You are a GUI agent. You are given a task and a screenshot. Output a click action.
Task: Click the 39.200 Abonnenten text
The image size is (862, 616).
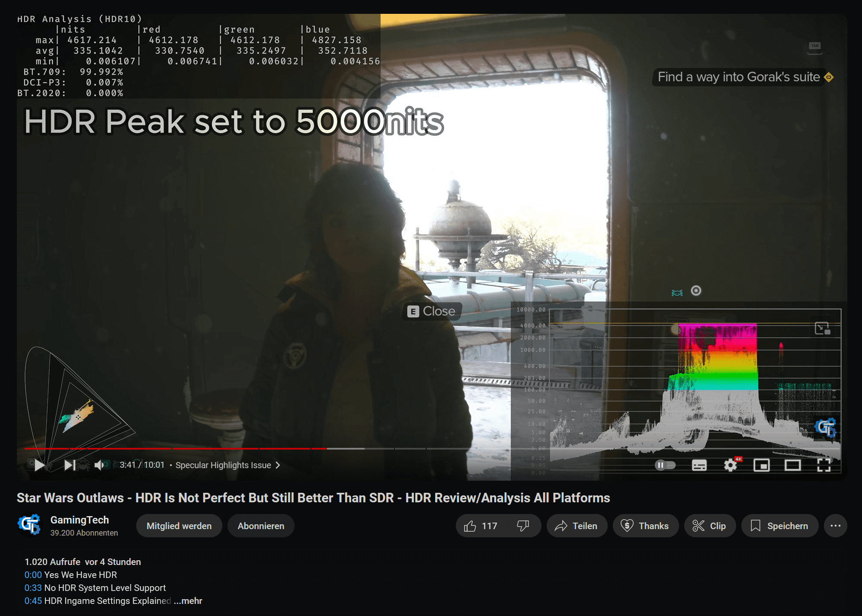click(84, 533)
